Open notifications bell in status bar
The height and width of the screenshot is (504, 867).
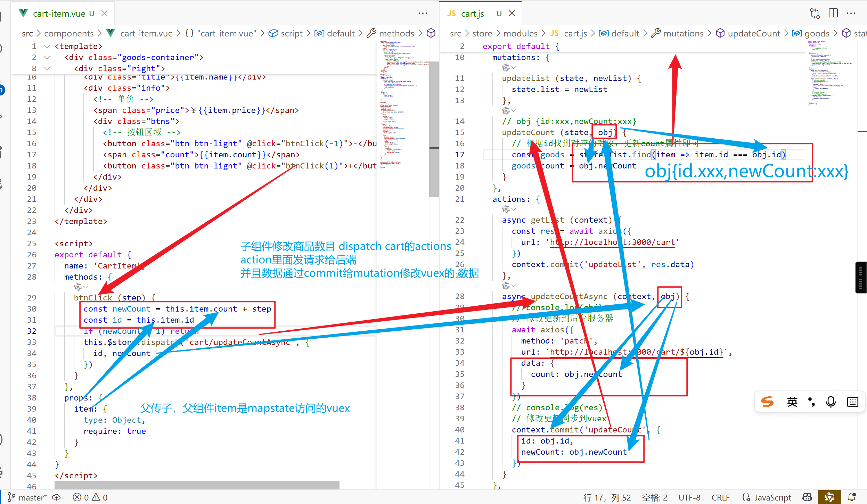tap(852, 497)
